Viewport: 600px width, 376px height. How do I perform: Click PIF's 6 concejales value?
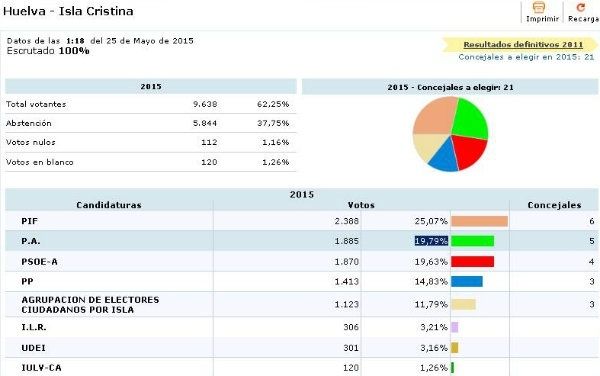pos(592,221)
